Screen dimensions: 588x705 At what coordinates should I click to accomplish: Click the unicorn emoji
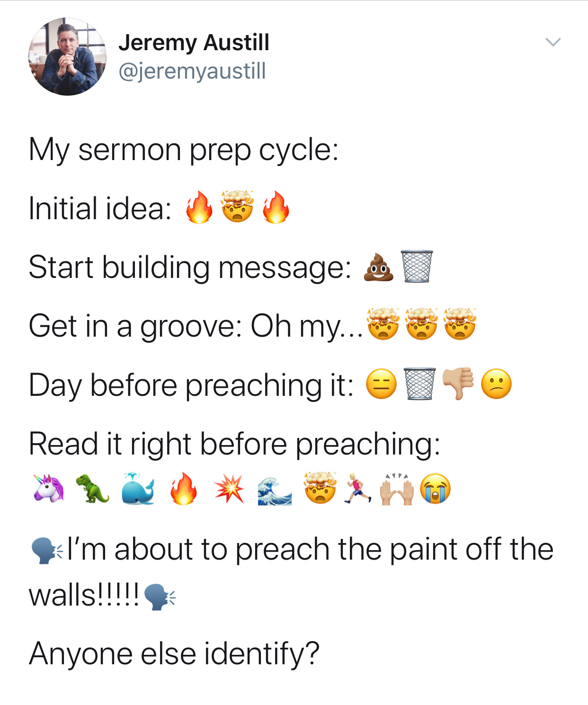pos(49,488)
